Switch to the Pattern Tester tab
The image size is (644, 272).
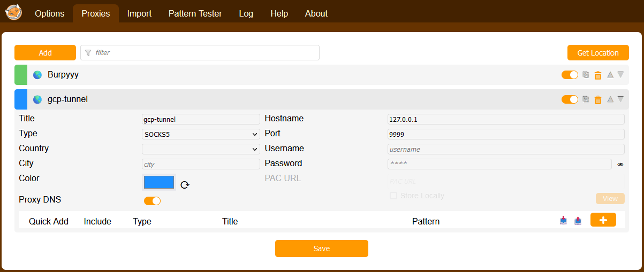(x=195, y=14)
